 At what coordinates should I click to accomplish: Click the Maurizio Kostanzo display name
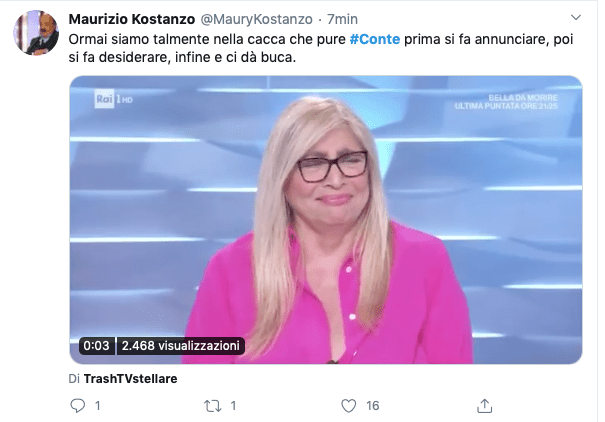click(132, 19)
